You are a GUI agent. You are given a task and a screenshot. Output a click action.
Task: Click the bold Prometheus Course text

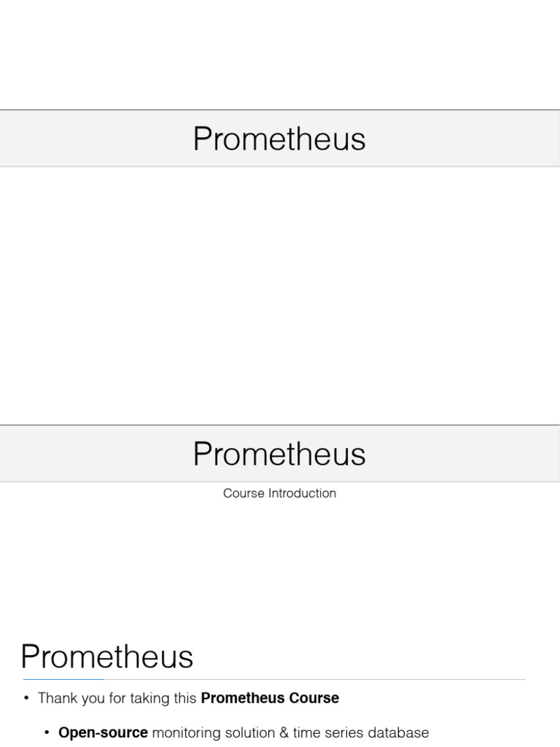pos(270,698)
